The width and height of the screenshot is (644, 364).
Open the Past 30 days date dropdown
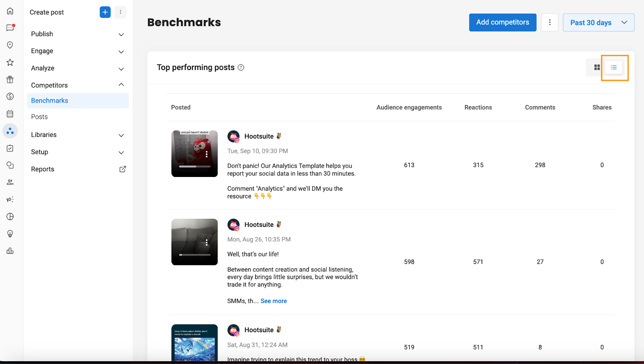coord(599,23)
